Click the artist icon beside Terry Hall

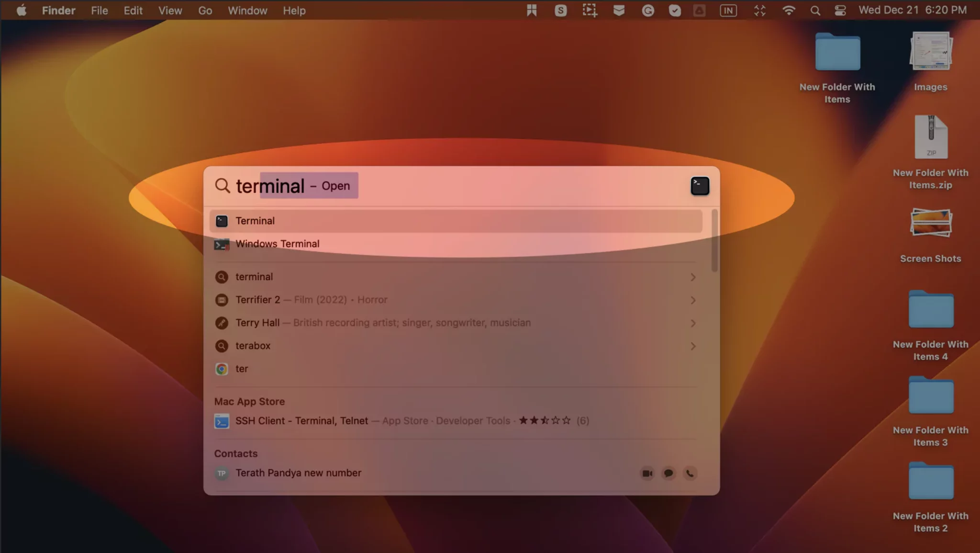[x=222, y=323]
